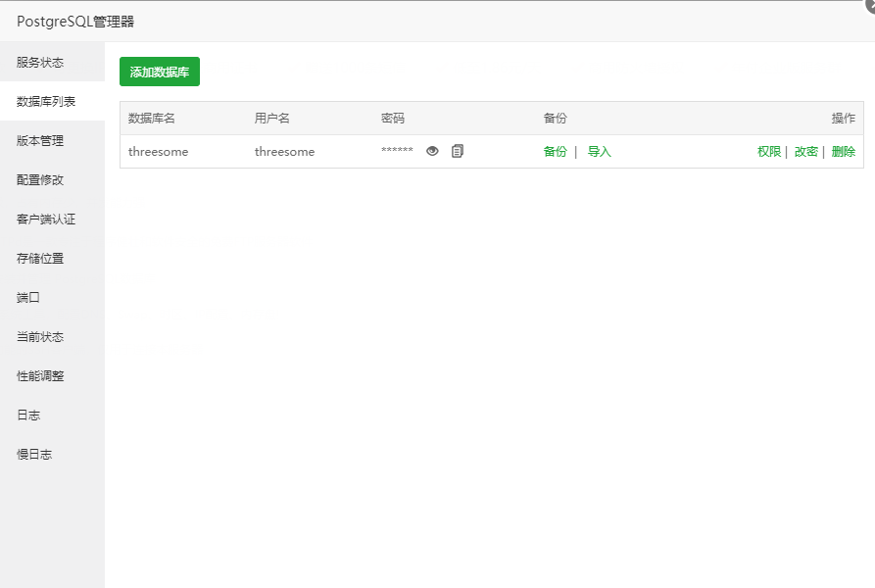Open the 慢日志 tab
This screenshot has height=588, width=875.
point(53,454)
